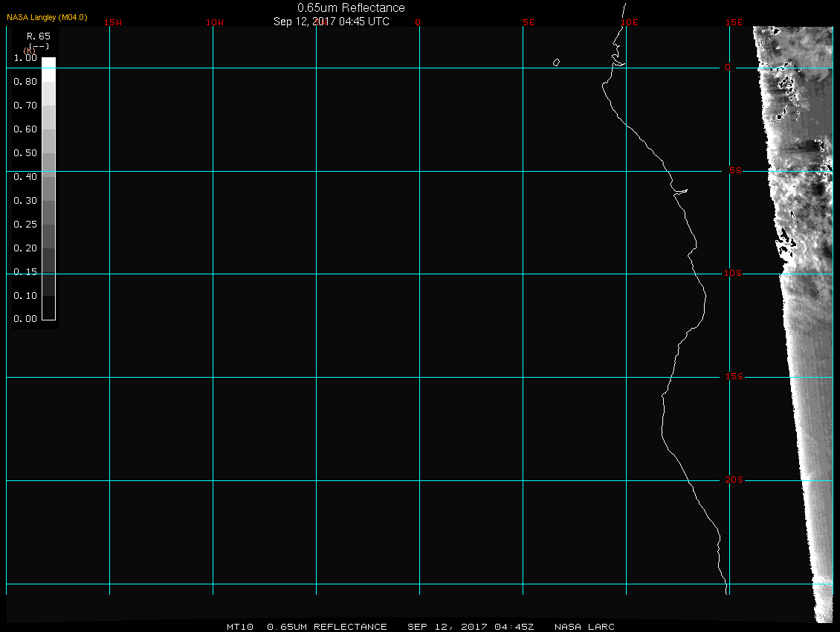Screen dimensions: 840x632
Task: Click the 10W longitude label
Action: pyautogui.click(x=215, y=22)
